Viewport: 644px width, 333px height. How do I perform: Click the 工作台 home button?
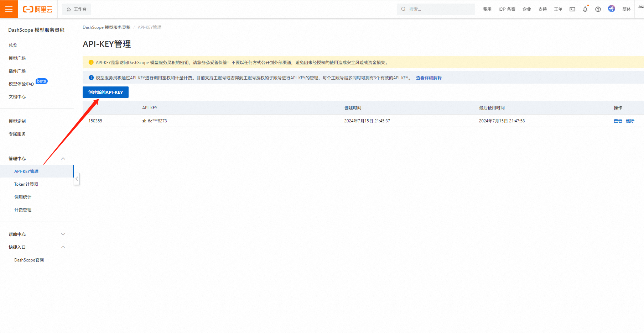pos(77,9)
